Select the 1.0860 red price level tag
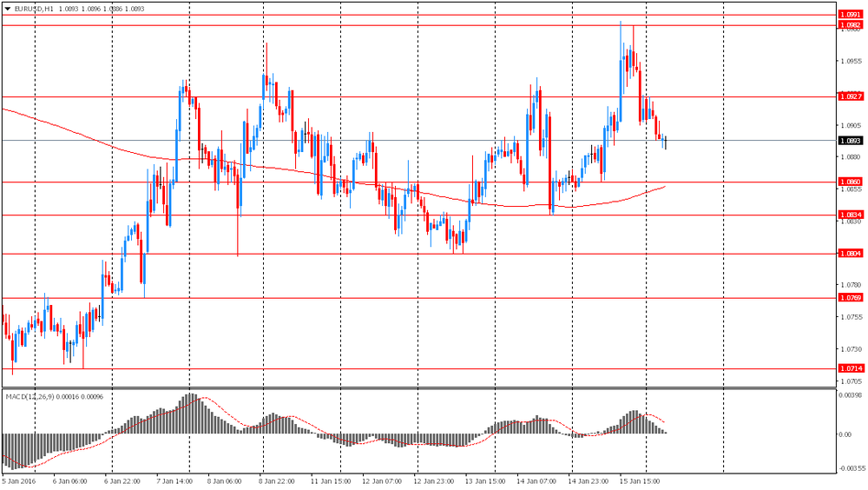 pyautogui.click(x=851, y=182)
